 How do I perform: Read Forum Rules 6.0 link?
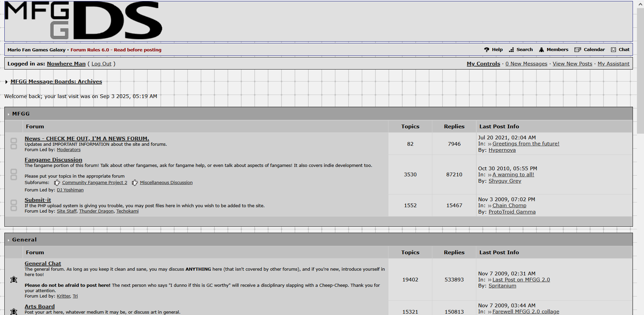coord(116,50)
